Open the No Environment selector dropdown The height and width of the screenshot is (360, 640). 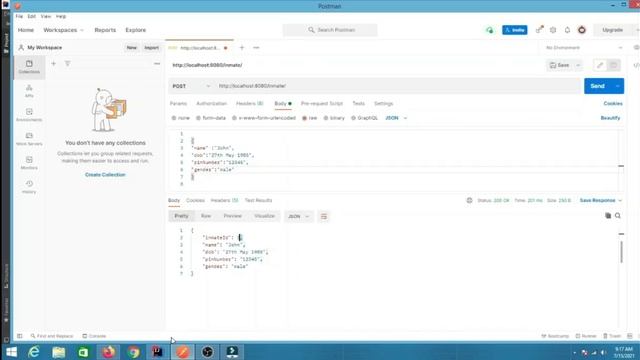(x=584, y=48)
